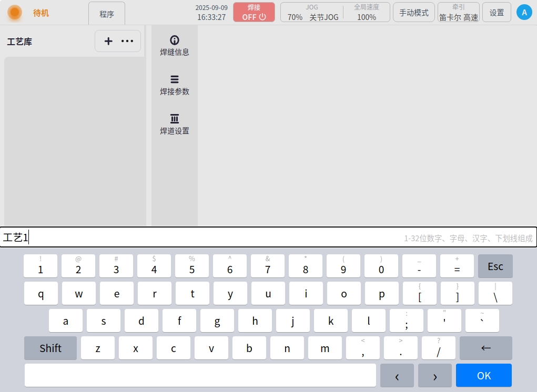Move cursor left with keyboard arrow
The height and width of the screenshot is (392, 537).
coord(397,375)
